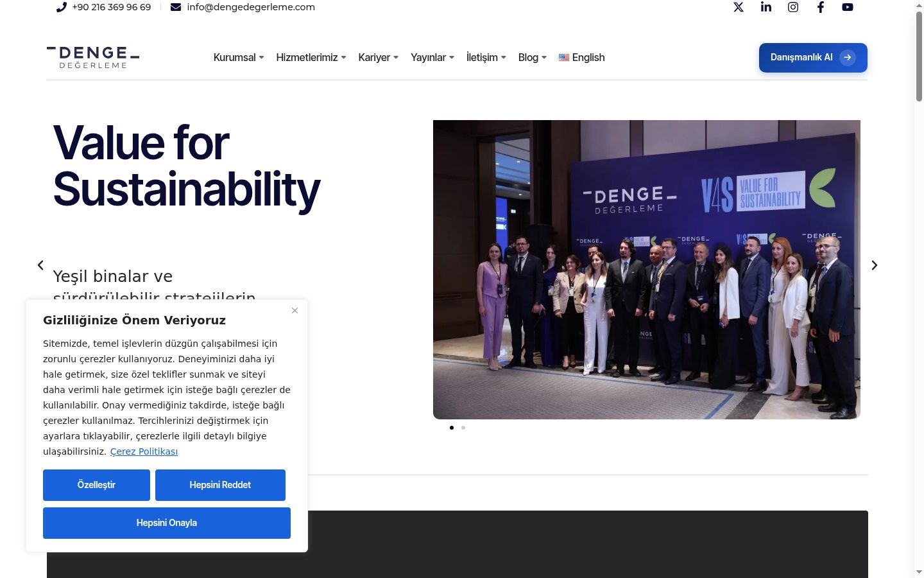The height and width of the screenshot is (578, 924).
Task: Call the +90 216 369 96 69 number
Action: pos(112,7)
